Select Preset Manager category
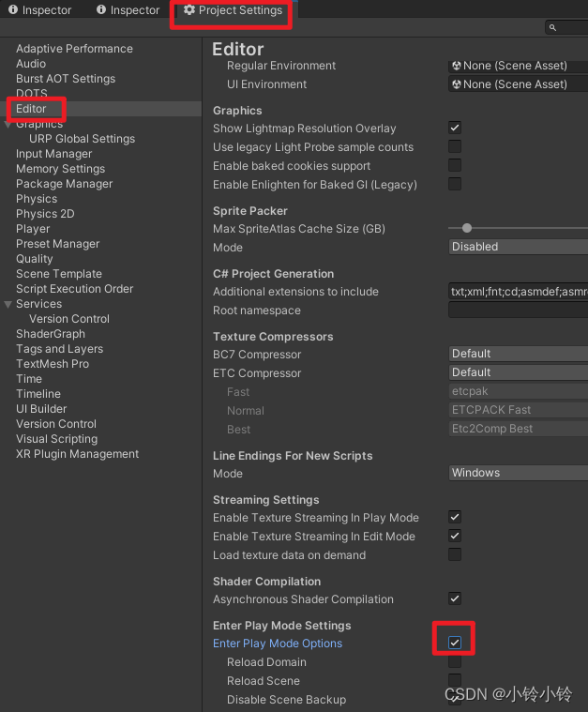Screen dimensions: 588x712 (57, 243)
